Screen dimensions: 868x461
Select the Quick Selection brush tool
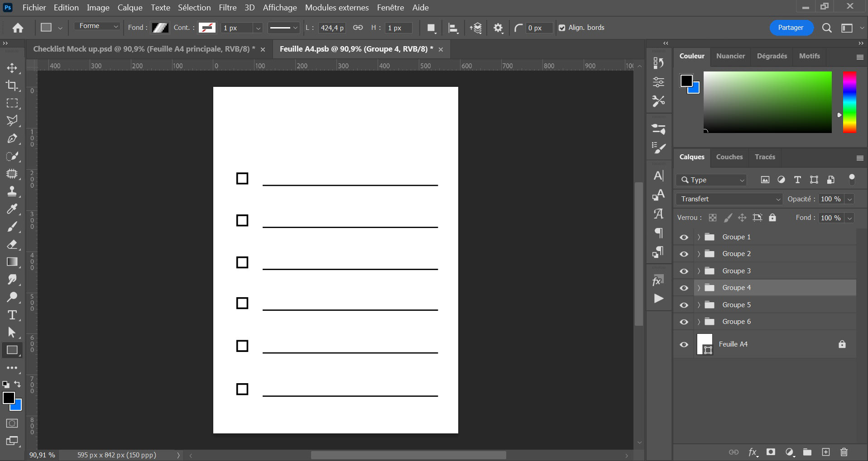pyautogui.click(x=12, y=157)
